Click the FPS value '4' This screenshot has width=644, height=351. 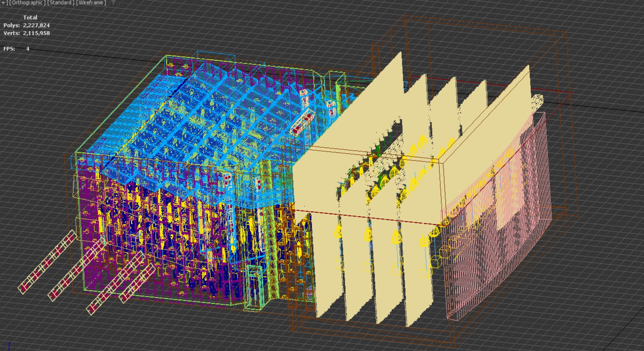pos(28,49)
